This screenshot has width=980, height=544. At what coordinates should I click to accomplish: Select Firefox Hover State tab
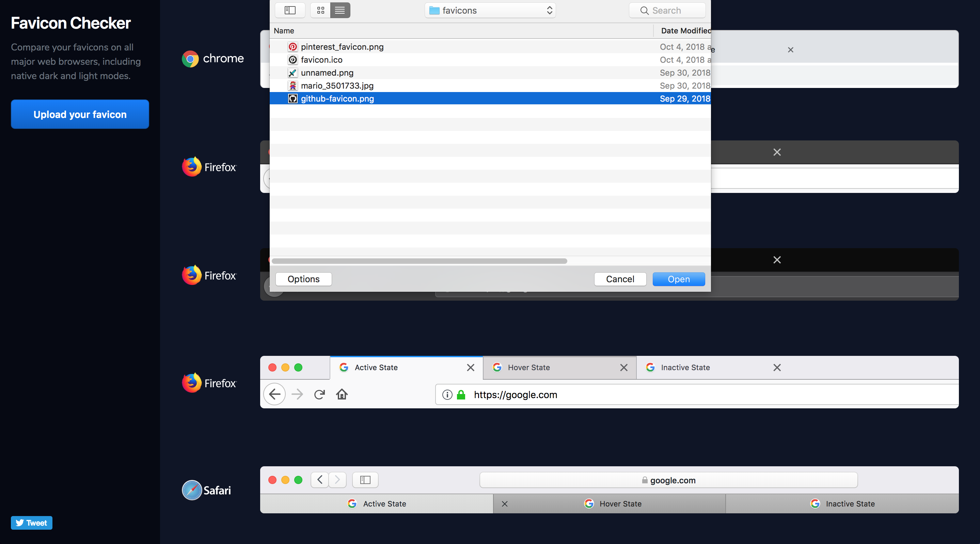click(x=528, y=367)
